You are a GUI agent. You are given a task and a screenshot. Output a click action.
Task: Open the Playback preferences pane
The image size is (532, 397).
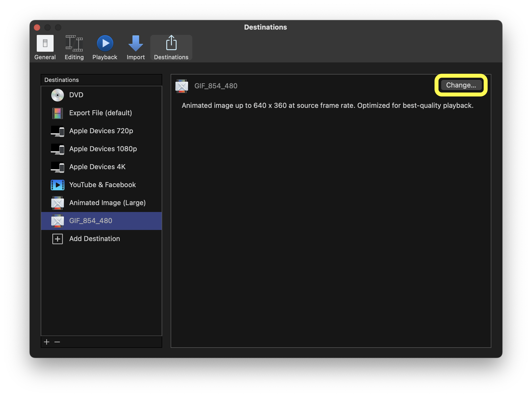pyautogui.click(x=105, y=48)
